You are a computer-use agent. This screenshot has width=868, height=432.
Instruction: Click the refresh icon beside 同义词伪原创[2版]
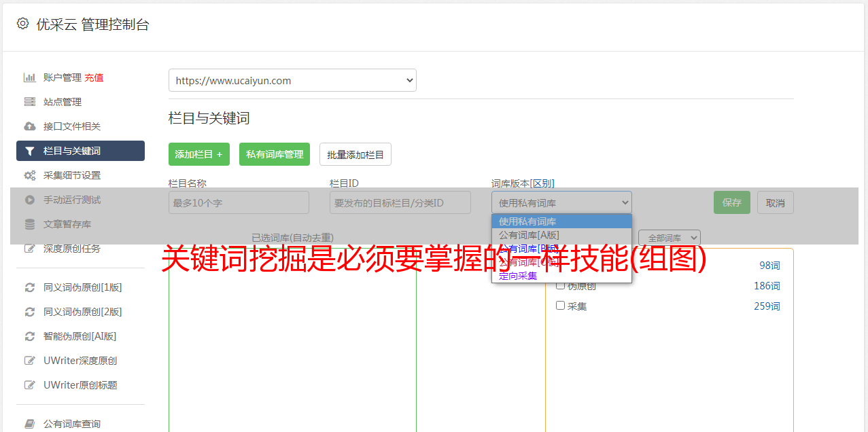pyautogui.click(x=29, y=312)
